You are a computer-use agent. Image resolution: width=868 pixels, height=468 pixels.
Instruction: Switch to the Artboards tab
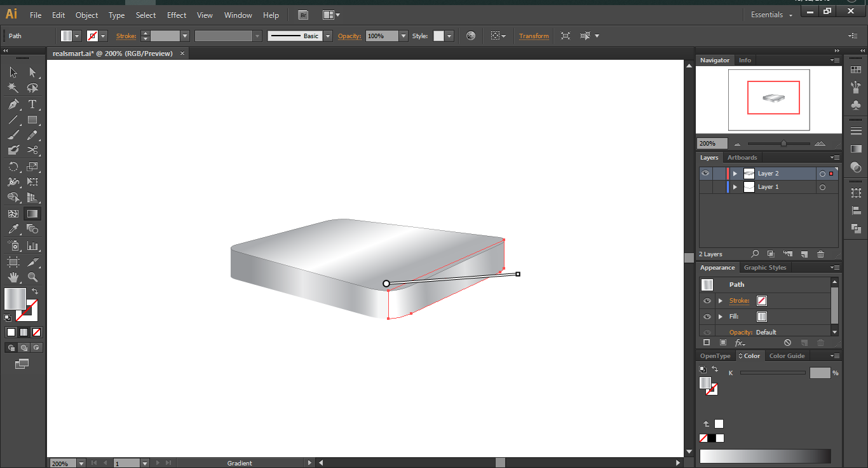click(x=742, y=158)
